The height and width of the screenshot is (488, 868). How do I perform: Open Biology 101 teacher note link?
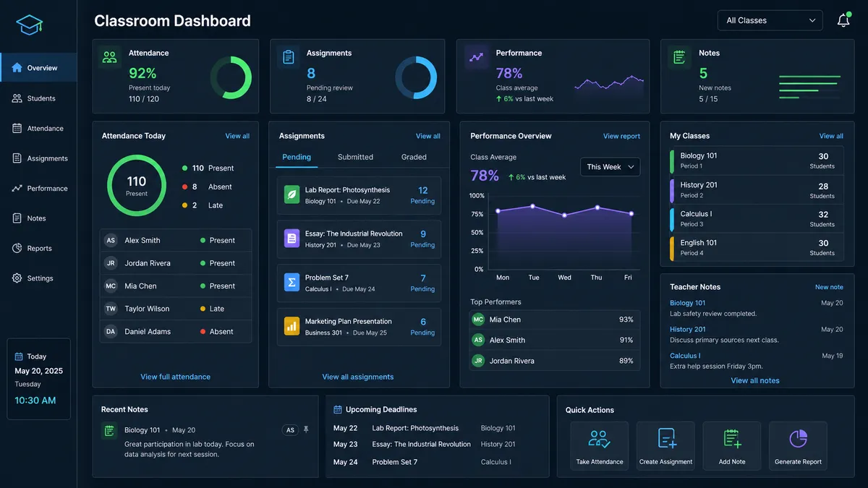[688, 303]
